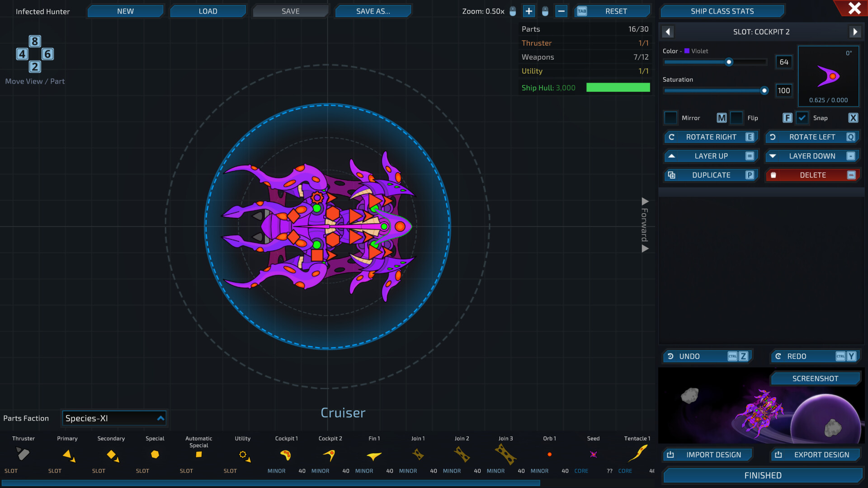Viewport: 868px width, 488px height.
Task: Enable the Flip option
Action: tap(736, 117)
